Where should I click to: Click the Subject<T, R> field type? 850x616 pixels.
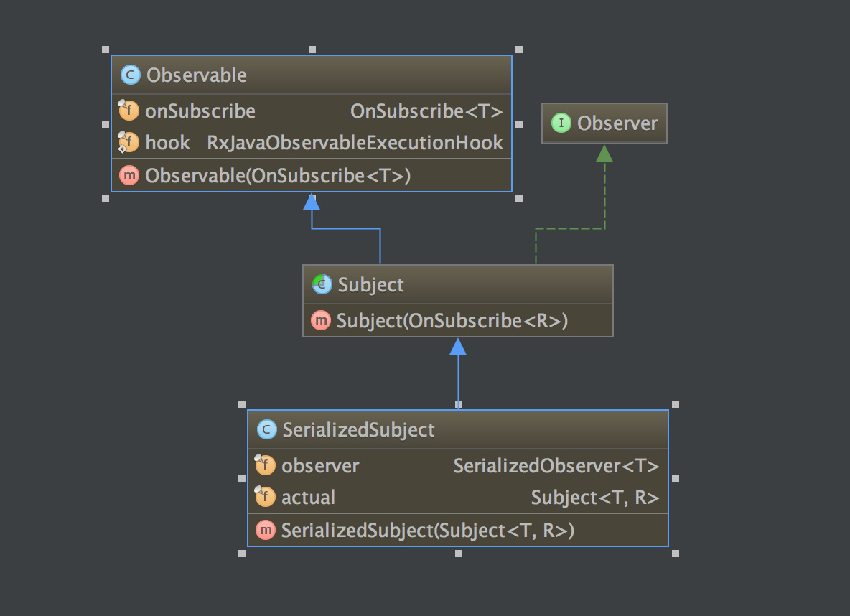coord(594,498)
